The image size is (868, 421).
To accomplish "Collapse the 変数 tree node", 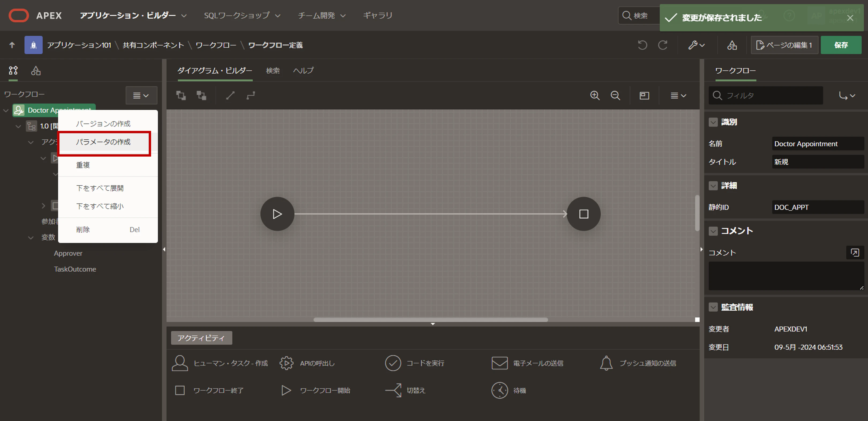I will [31, 238].
